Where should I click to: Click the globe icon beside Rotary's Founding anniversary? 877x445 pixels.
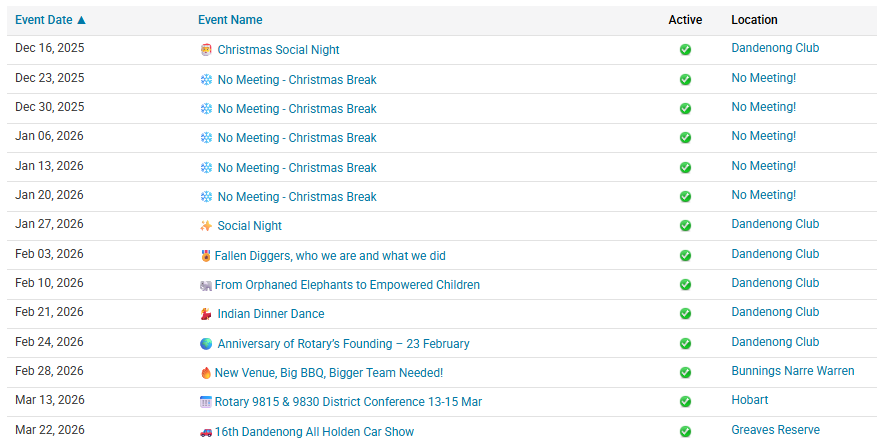click(x=206, y=344)
